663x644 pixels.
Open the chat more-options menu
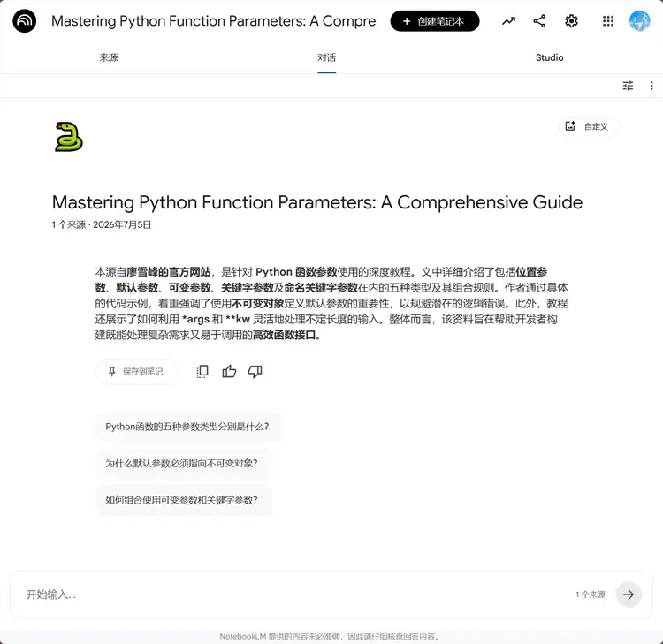652,86
